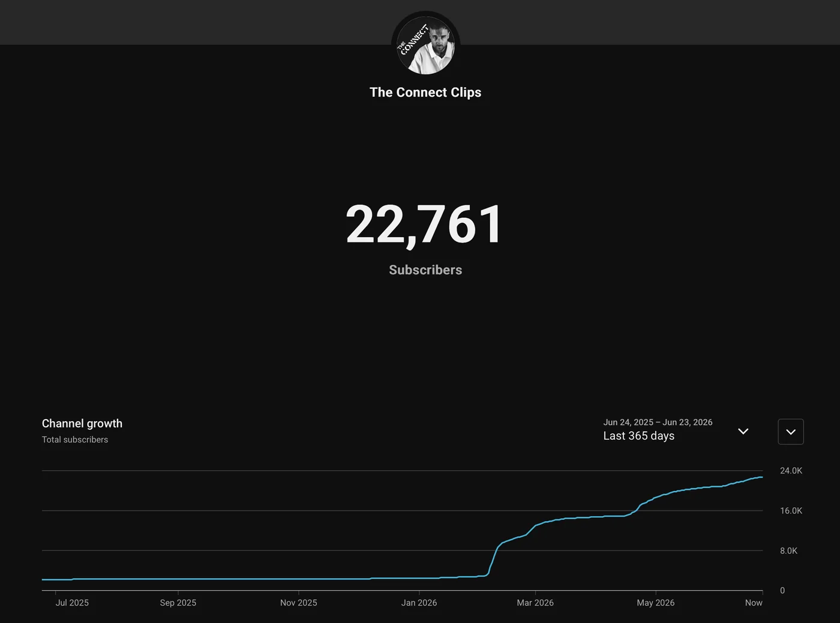Click the Jun 24, 2025 – Jun 23, 2026 date text

[x=658, y=422]
